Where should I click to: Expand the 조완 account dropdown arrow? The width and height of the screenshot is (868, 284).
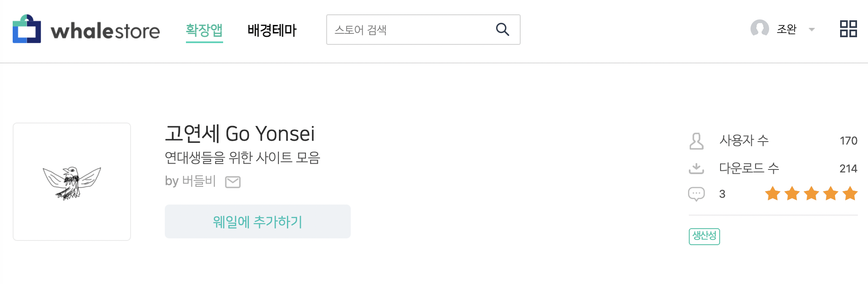[x=811, y=30]
